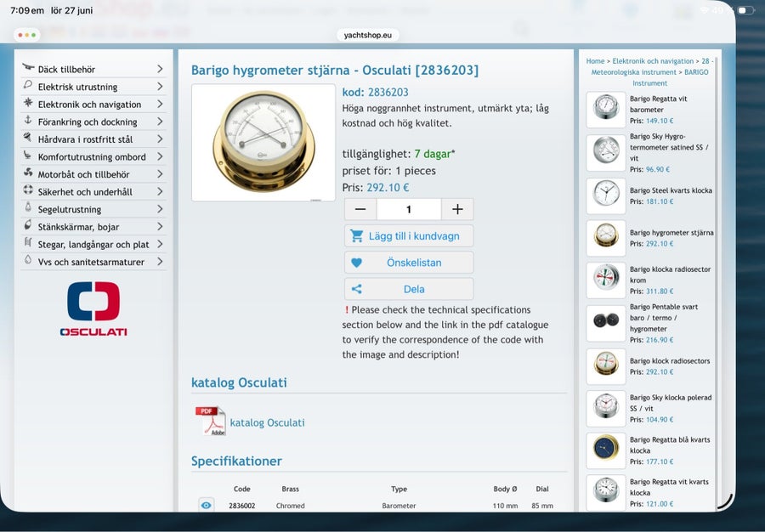The image size is (765, 532).
Task: Open Barigo Regatta blå kvarts klocka thumbnail
Action: pos(606,450)
